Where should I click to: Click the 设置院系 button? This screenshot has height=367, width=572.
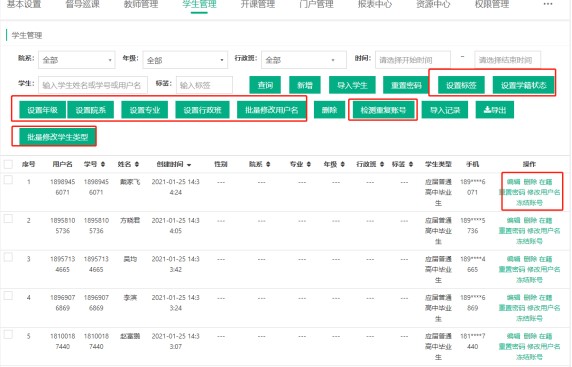point(90,110)
